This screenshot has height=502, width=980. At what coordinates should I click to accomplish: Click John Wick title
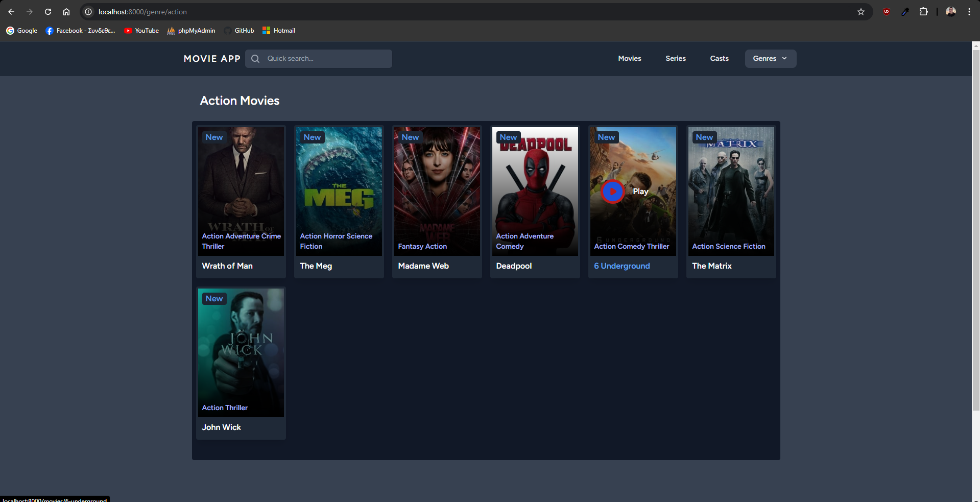[x=221, y=427]
